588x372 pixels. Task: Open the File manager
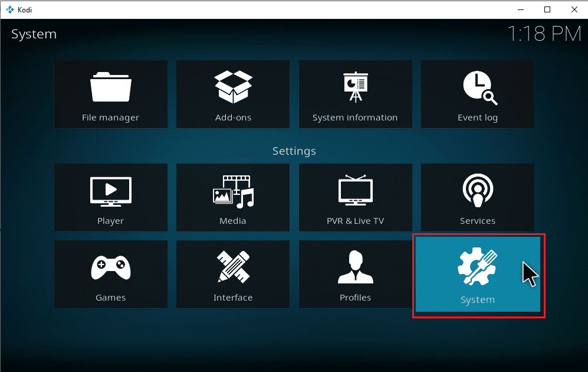(110, 94)
